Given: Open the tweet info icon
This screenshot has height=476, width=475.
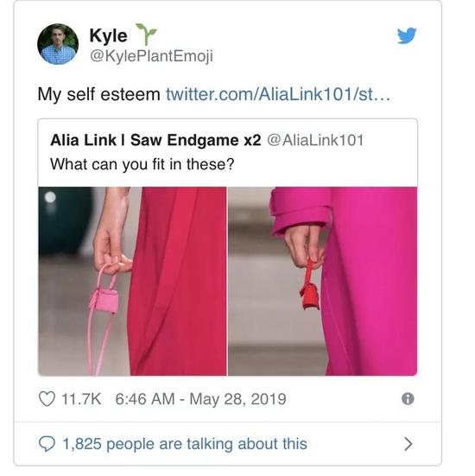Looking at the screenshot, I should (x=408, y=398).
